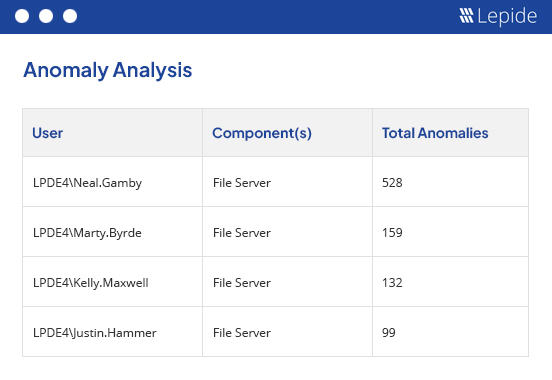
Task: Click the anomaly count 159
Action: [x=392, y=233]
